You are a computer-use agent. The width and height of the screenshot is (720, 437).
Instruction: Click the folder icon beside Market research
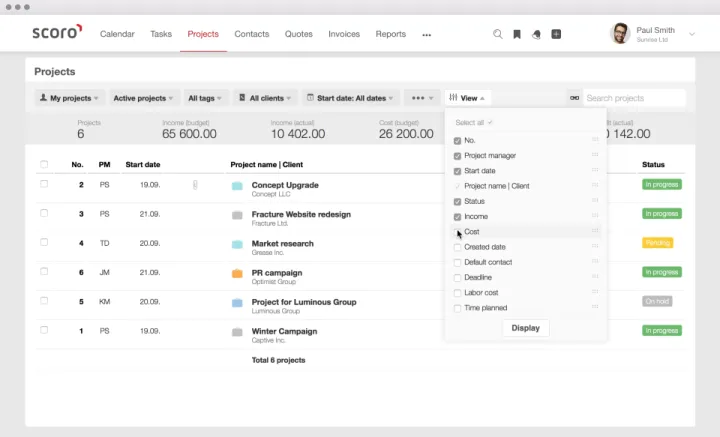[x=237, y=244]
